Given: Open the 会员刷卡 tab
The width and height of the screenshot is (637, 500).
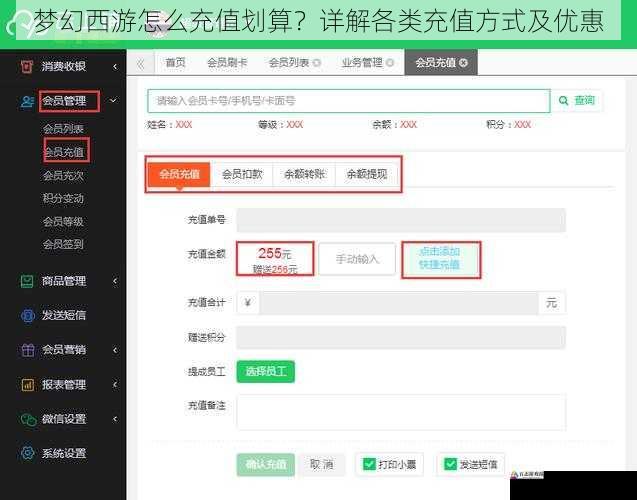Looking at the screenshot, I should point(227,63).
